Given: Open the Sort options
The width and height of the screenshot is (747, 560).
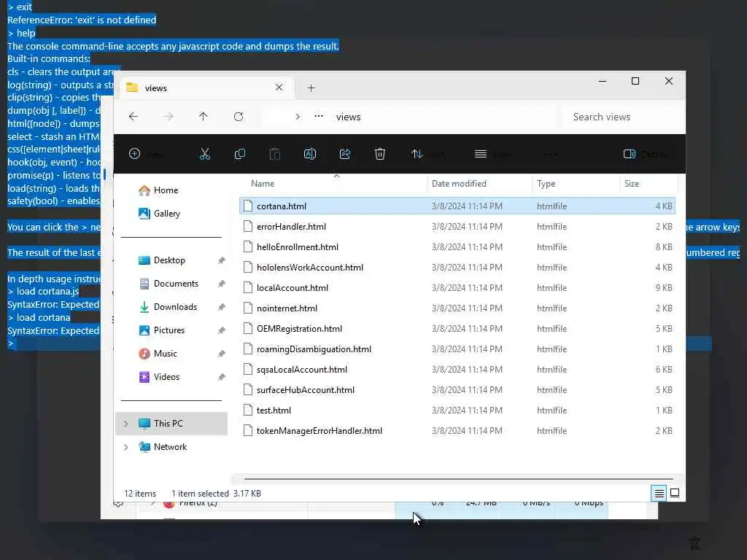Looking at the screenshot, I should coord(427,154).
